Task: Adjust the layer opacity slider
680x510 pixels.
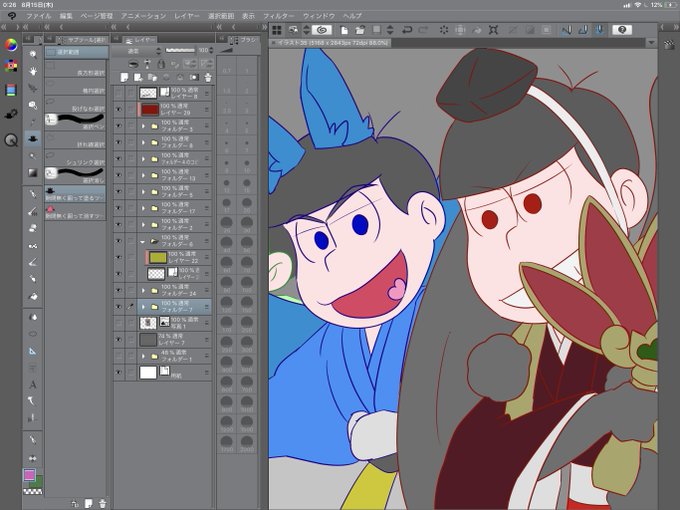Action: click(x=180, y=50)
